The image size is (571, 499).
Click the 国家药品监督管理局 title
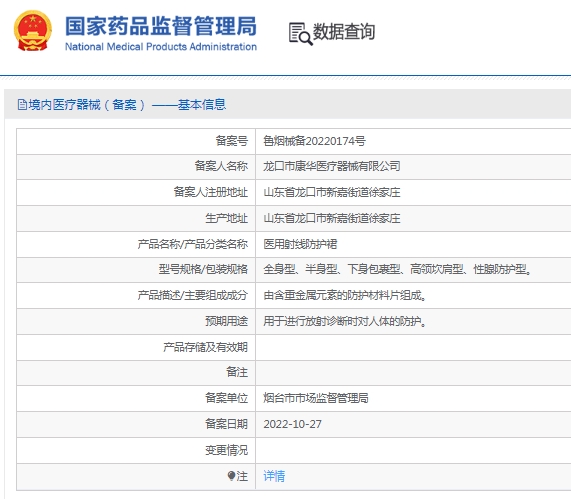tap(161, 26)
